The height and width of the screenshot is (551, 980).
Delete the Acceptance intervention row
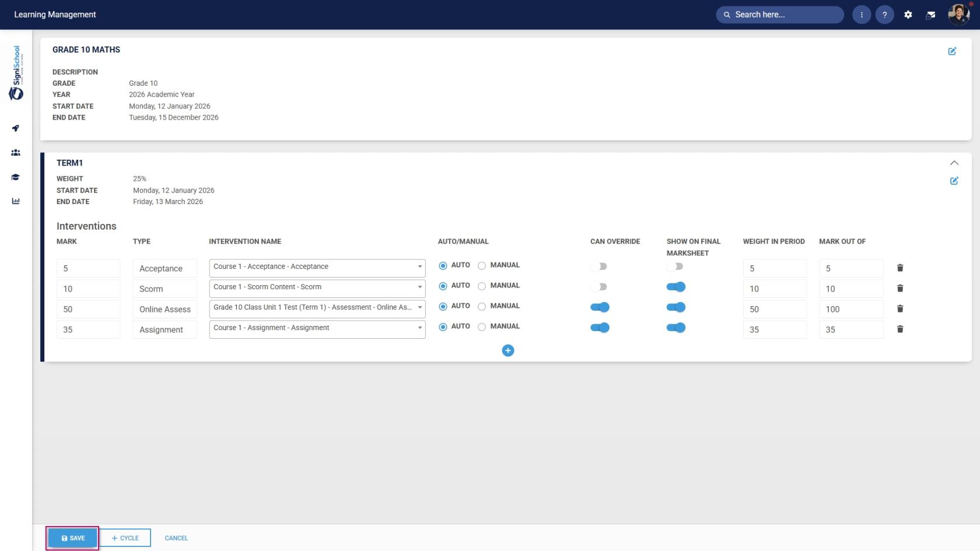(900, 268)
